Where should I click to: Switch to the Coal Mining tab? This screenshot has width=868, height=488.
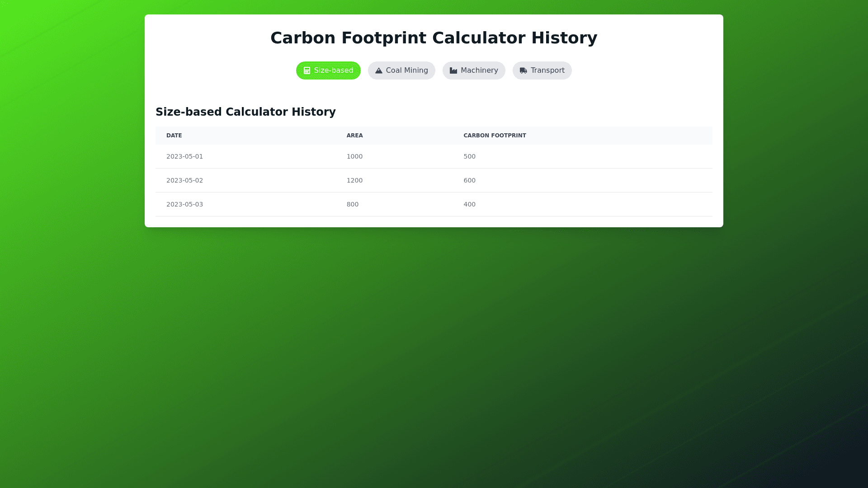click(x=401, y=70)
